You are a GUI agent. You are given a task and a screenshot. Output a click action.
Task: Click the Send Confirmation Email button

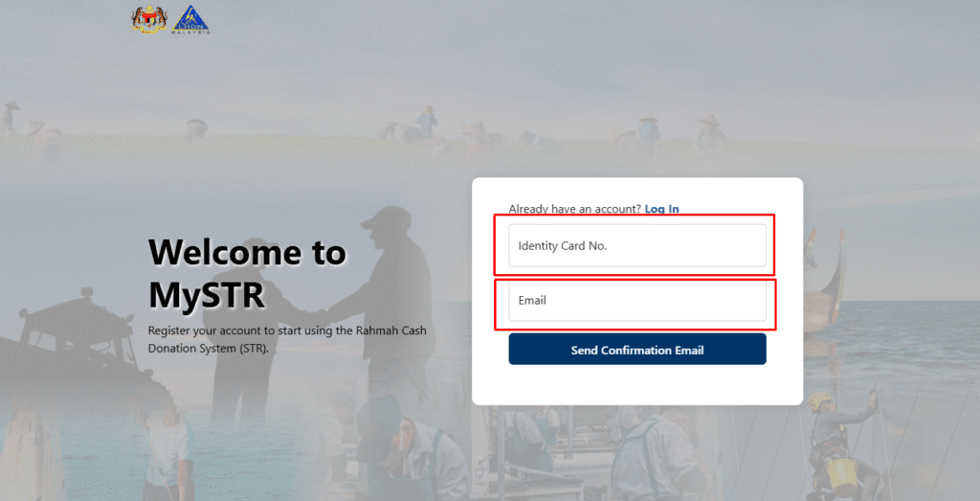tap(636, 349)
